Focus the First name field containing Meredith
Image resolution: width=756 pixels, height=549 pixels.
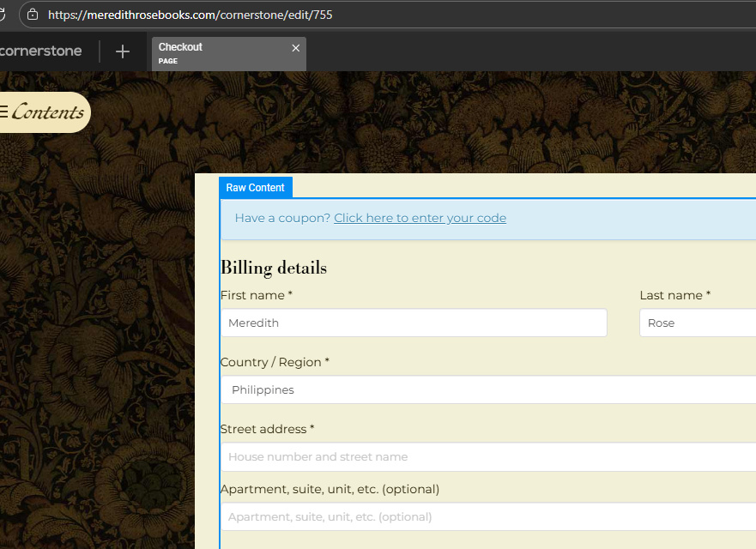[x=414, y=323]
